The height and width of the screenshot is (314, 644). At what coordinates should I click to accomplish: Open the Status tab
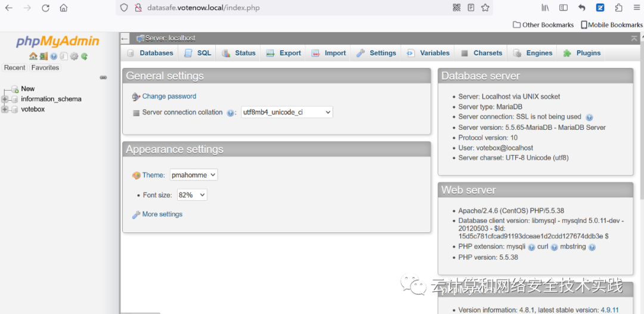point(239,53)
